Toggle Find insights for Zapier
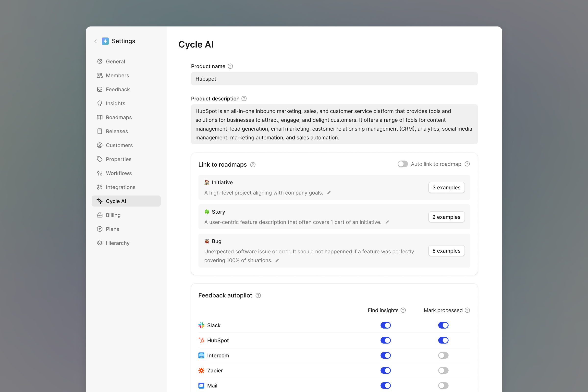The image size is (588, 392). [385, 370]
